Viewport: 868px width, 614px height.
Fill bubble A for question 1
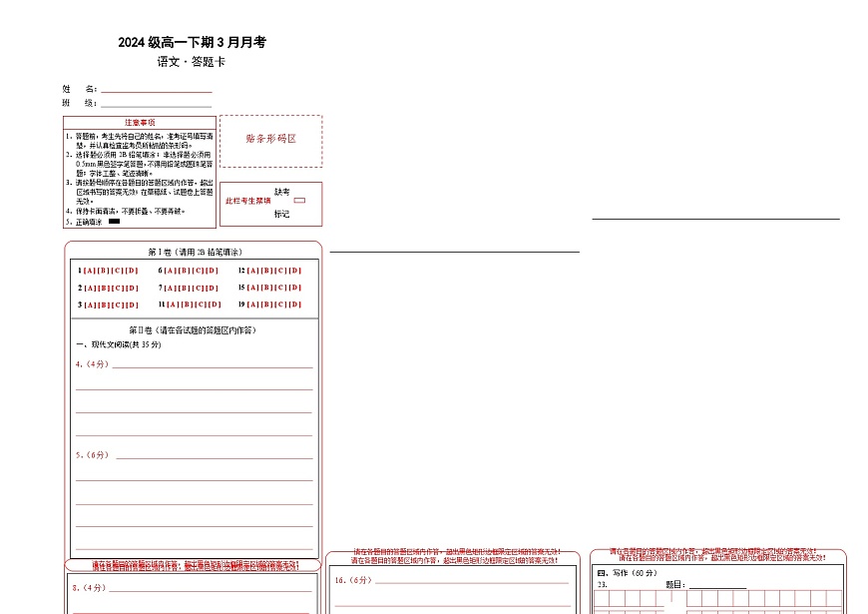88,269
